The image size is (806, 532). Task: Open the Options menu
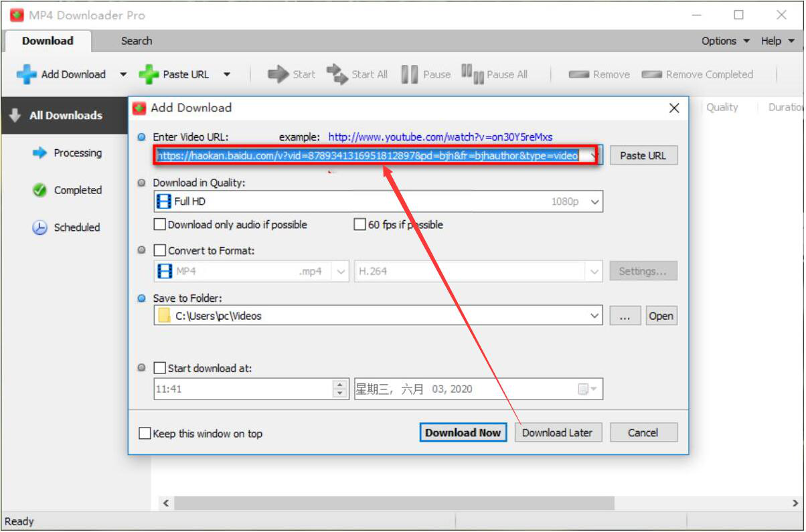(x=726, y=41)
